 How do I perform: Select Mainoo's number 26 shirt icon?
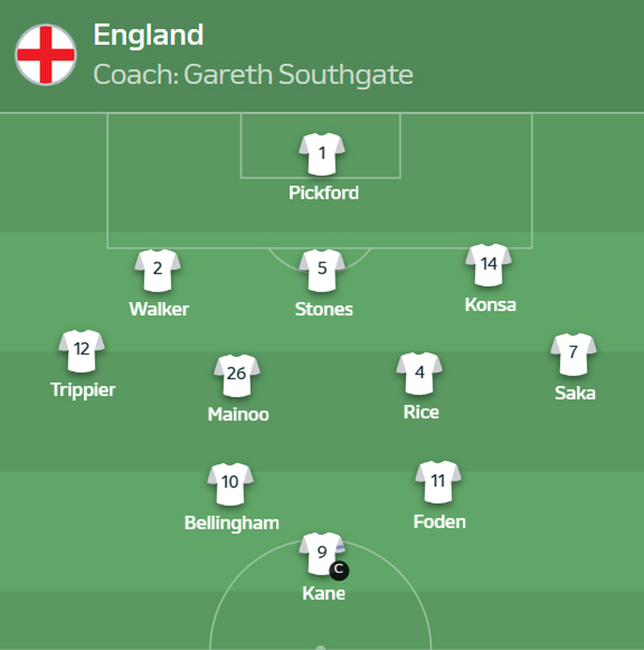237,375
